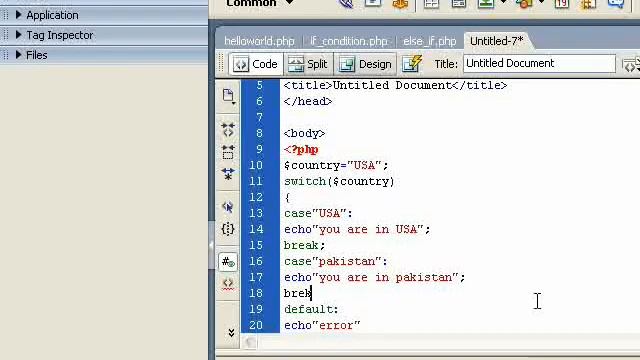Click the Insert Div Tag icon
640x360 pixels.
point(458,4)
